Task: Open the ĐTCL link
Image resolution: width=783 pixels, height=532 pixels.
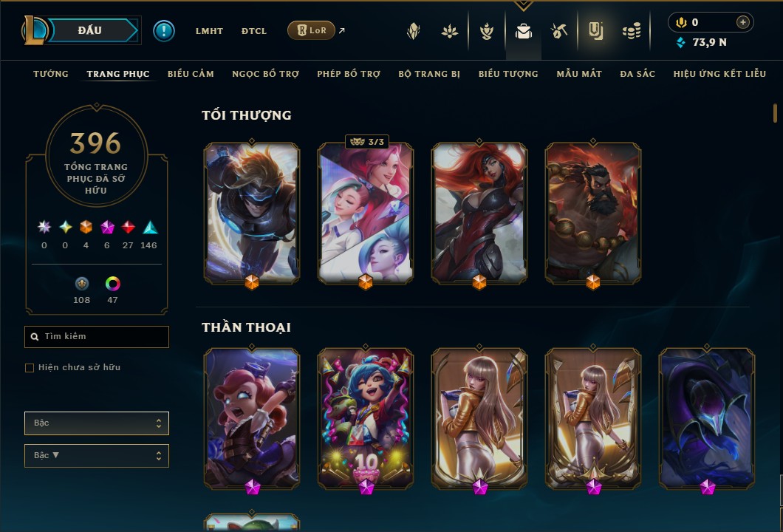Action: click(x=253, y=31)
